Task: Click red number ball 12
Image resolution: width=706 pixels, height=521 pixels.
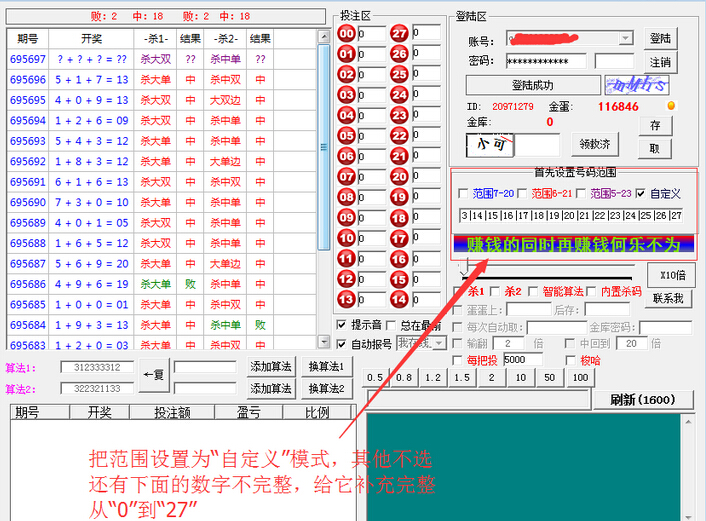Action: (x=347, y=279)
